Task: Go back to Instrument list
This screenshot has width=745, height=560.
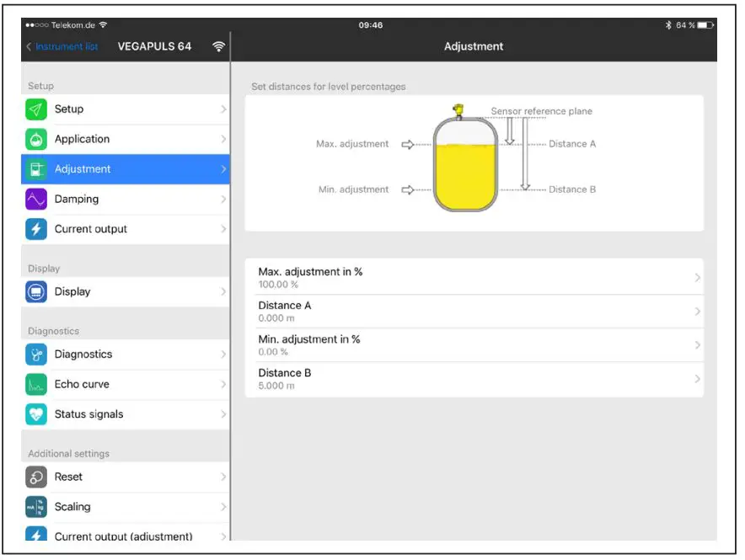Action: coord(62,46)
